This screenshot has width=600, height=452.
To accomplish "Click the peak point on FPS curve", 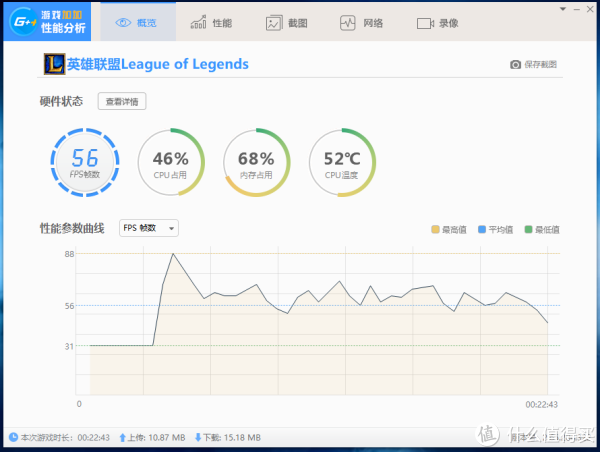I will 173,253.
